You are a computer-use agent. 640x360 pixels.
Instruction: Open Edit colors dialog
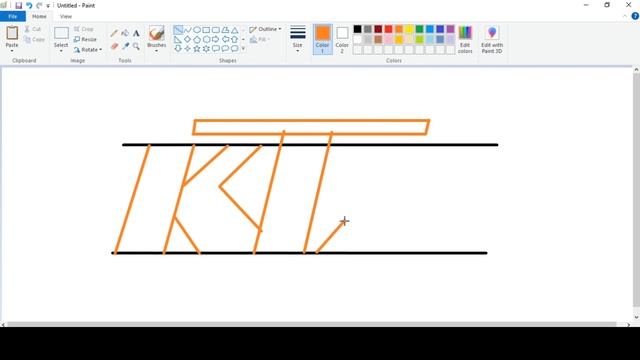click(465, 40)
